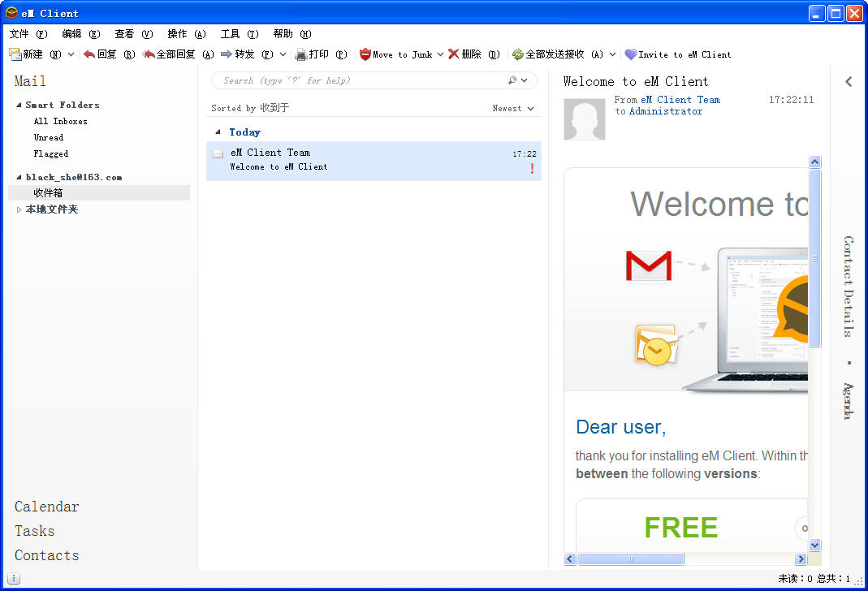868x591 pixels.
Task: Open the Move to Junk dropdown arrow
Action: click(440, 54)
